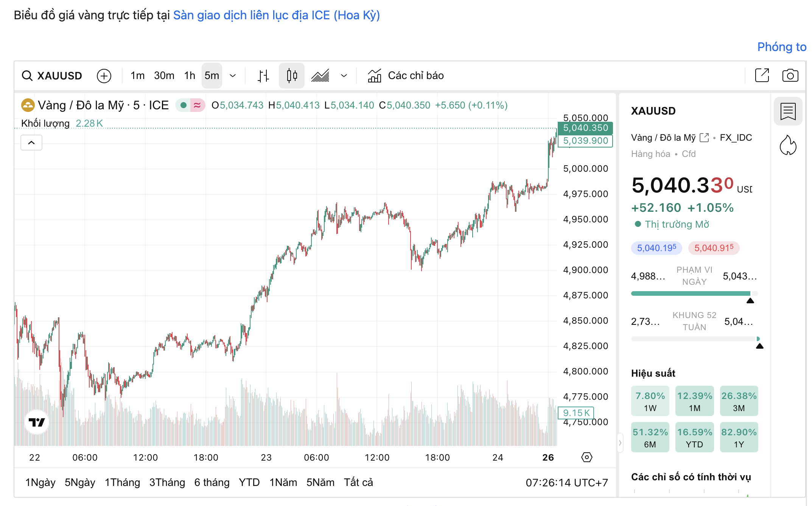
Task: Open chart settings gear icon
Action: click(x=586, y=457)
